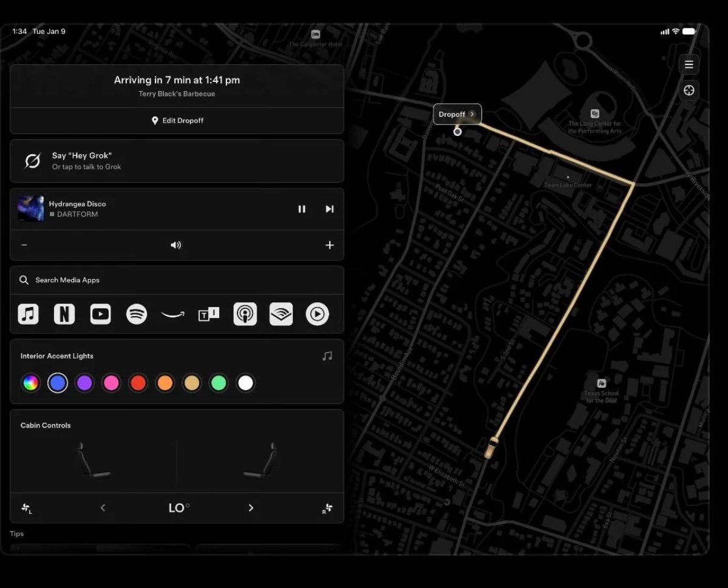The height and width of the screenshot is (588, 728).
Task: Open the hamburger menu on the map
Action: tap(689, 64)
